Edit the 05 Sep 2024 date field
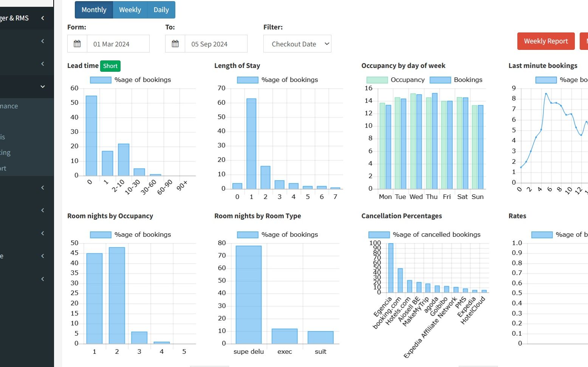The height and width of the screenshot is (367, 588). 216,44
